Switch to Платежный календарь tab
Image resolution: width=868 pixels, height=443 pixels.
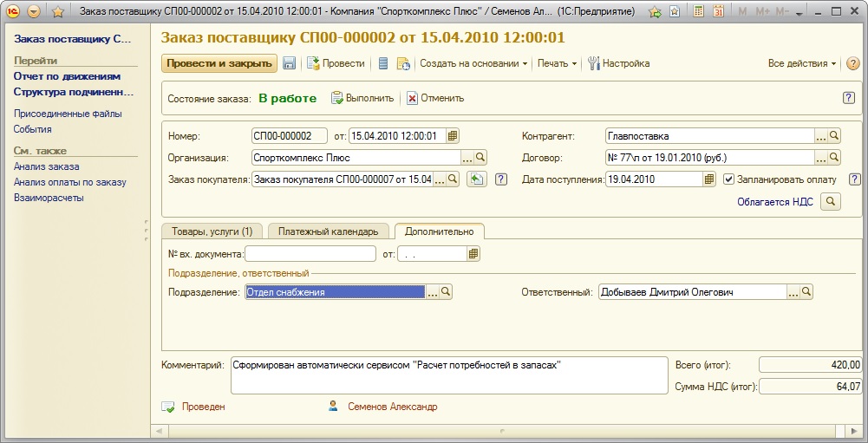pyautogui.click(x=329, y=231)
